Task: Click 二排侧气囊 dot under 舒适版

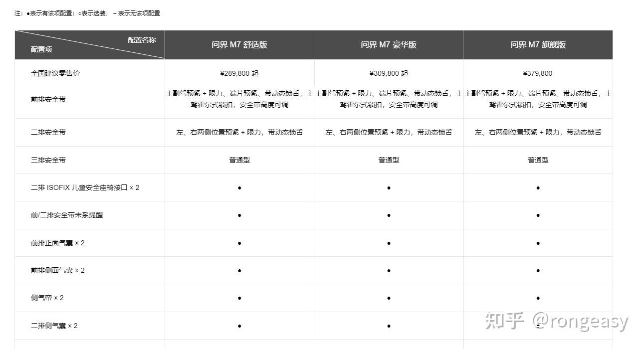Action: pos(239,326)
